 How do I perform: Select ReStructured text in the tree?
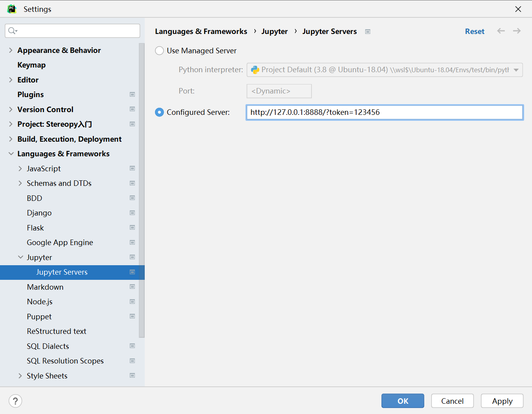56,331
